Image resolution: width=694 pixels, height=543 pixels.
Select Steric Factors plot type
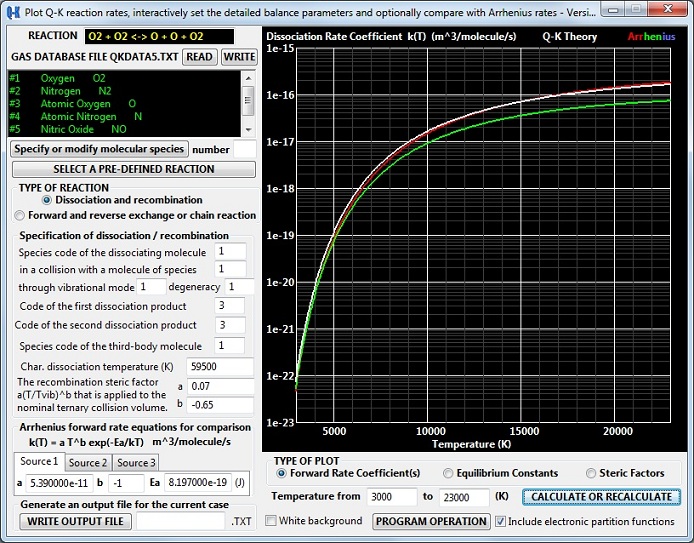point(591,473)
